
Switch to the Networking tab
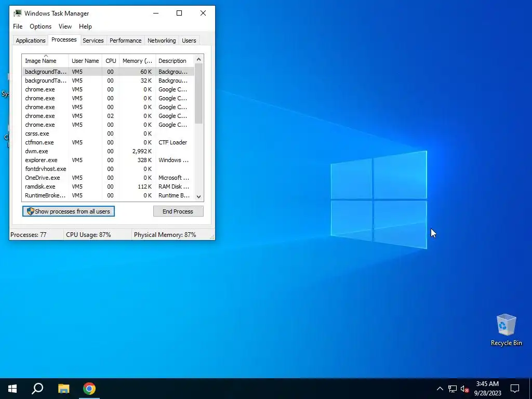click(162, 41)
